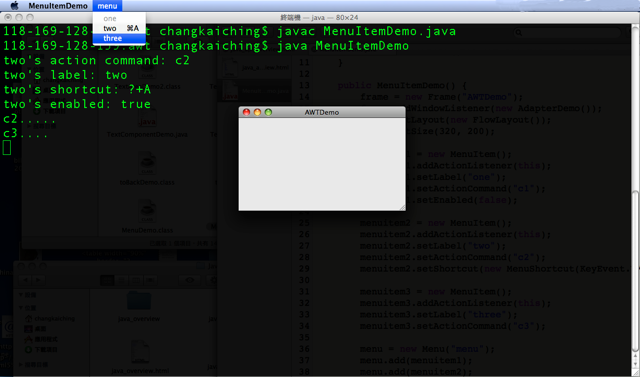This screenshot has width=640, height=377.
Task: Click toBackDemo.class file in background Finder
Action: point(147,168)
